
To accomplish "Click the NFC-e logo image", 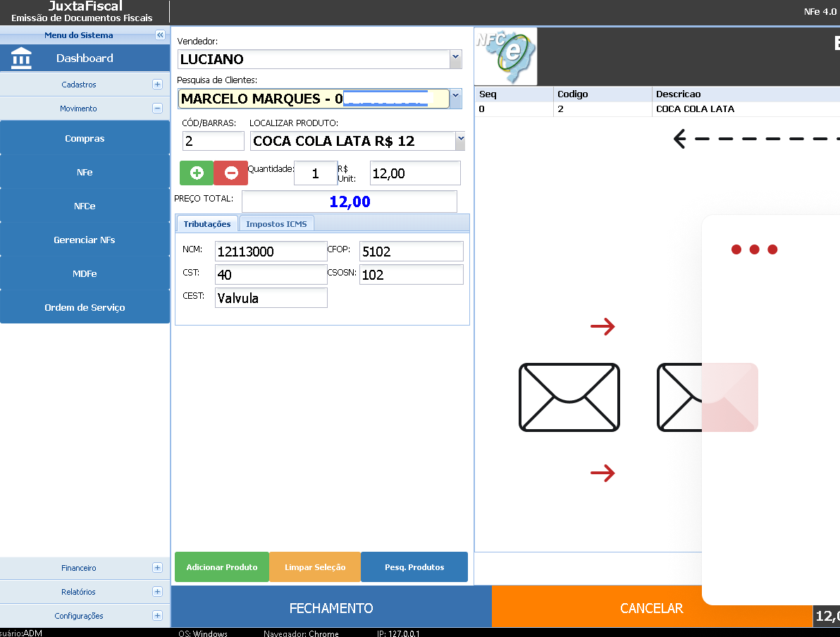I will pyautogui.click(x=506, y=56).
